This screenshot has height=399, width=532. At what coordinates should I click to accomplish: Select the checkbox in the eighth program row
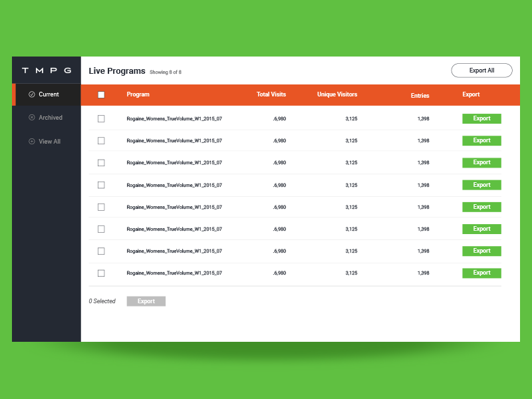click(101, 273)
